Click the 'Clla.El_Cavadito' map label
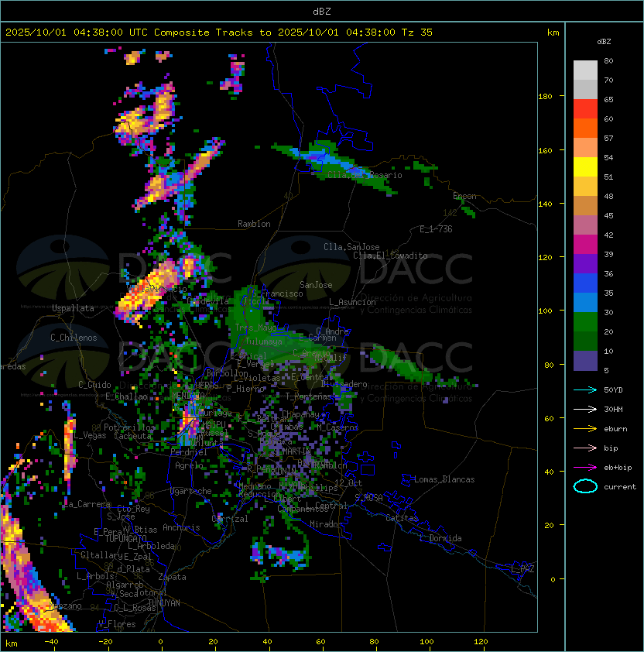This screenshot has height=652, width=644. [390, 256]
